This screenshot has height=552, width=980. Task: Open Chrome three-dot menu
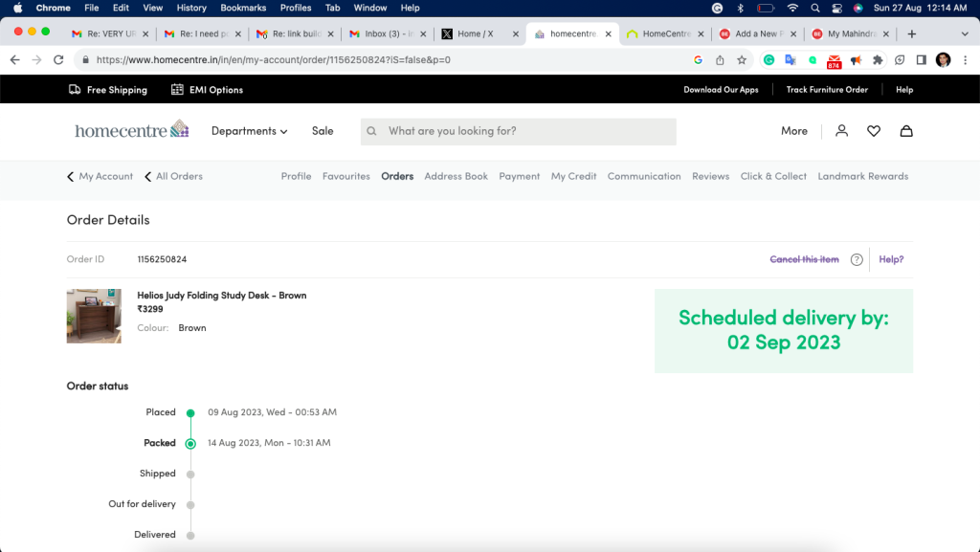coord(965,60)
